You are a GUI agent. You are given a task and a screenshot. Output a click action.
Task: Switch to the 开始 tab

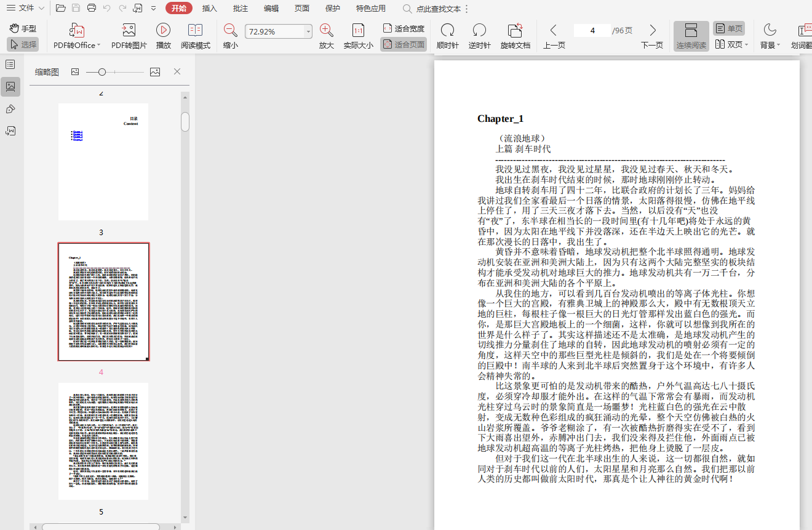[x=179, y=8]
